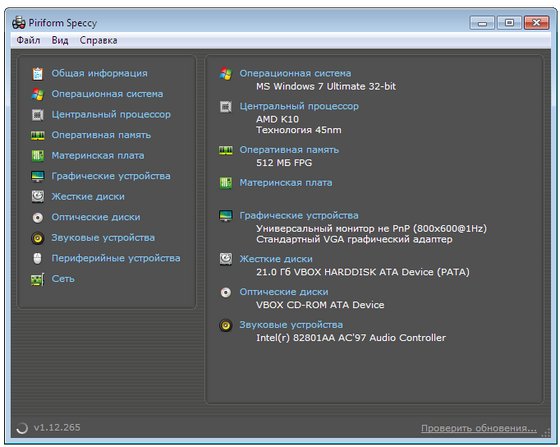The image size is (560, 447).
Task: Click Графические устройства heading in summary
Action: [299, 216]
